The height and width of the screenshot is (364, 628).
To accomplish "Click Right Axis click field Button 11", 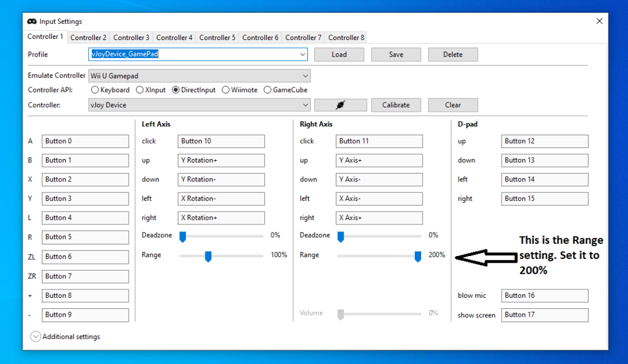I will [x=379, y=141].
